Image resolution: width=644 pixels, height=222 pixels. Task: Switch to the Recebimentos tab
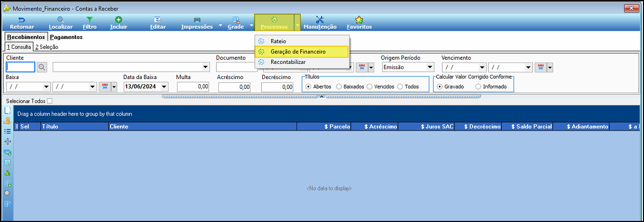click(26, 37)
